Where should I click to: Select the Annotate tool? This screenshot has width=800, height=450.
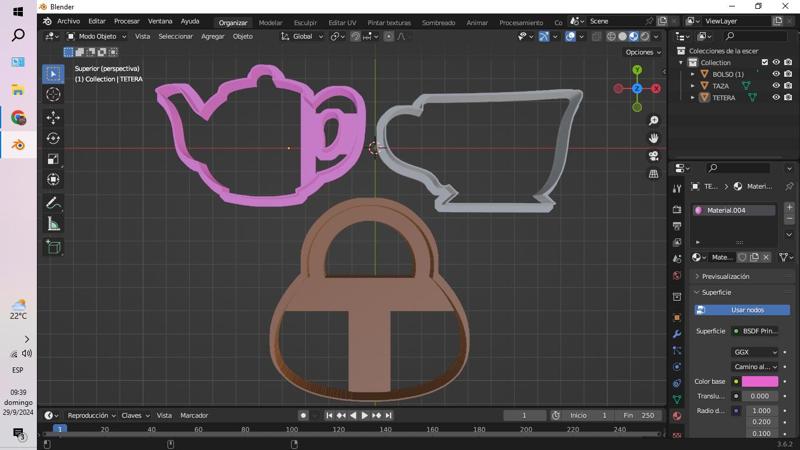point(53,203)
